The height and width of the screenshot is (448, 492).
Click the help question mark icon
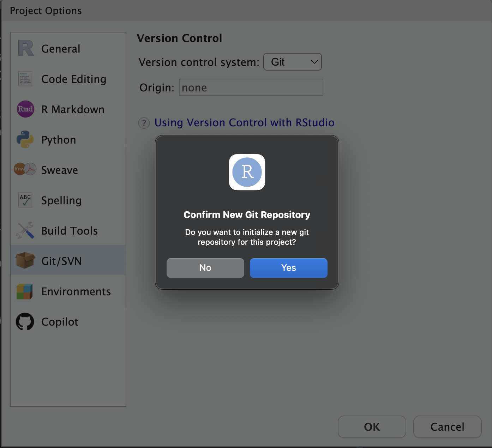[144, 123]
